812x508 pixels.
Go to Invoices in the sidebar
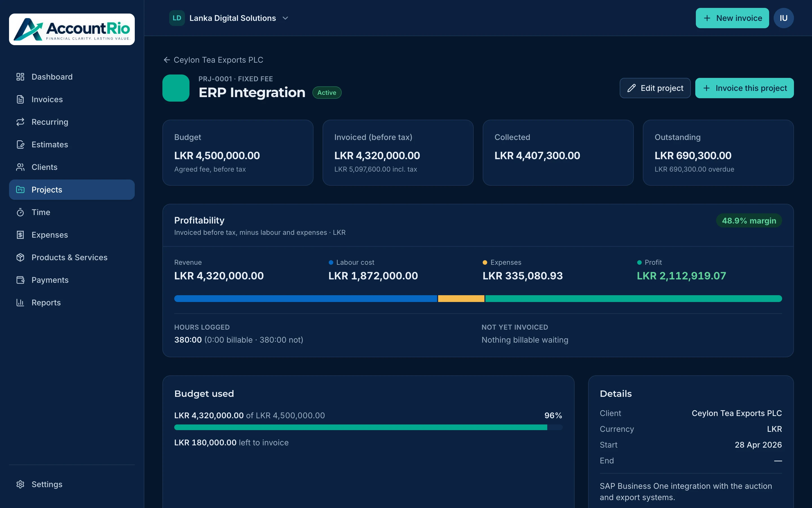pos(72,99)
